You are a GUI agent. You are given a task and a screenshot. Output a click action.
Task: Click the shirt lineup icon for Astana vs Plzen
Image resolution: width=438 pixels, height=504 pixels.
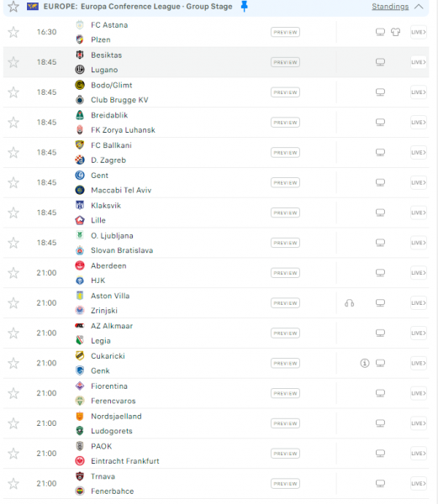tap(396, 32)
